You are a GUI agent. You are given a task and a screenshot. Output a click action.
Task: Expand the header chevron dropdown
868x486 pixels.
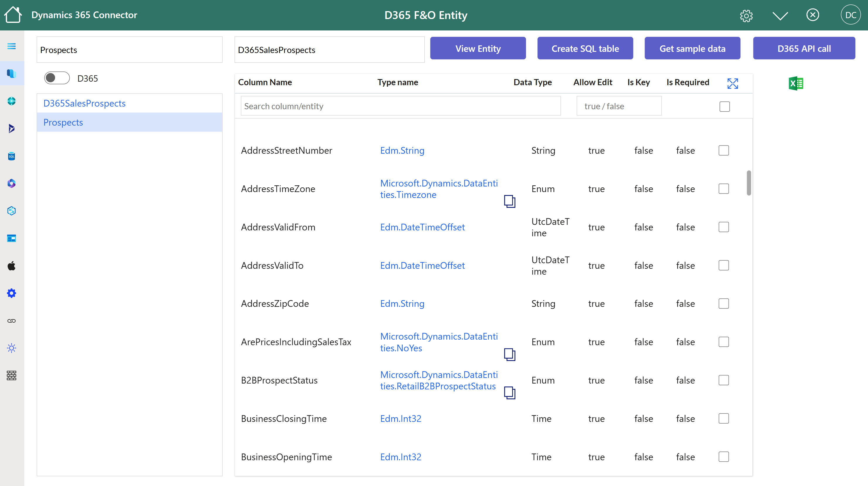(x=780, y=16)
